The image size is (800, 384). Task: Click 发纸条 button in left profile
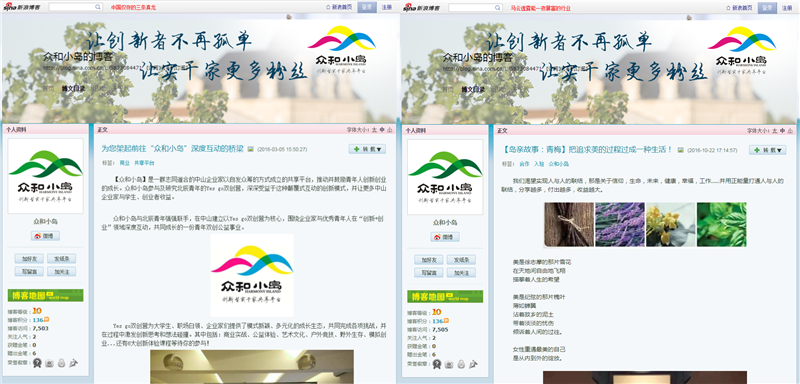tap(62, 259)
